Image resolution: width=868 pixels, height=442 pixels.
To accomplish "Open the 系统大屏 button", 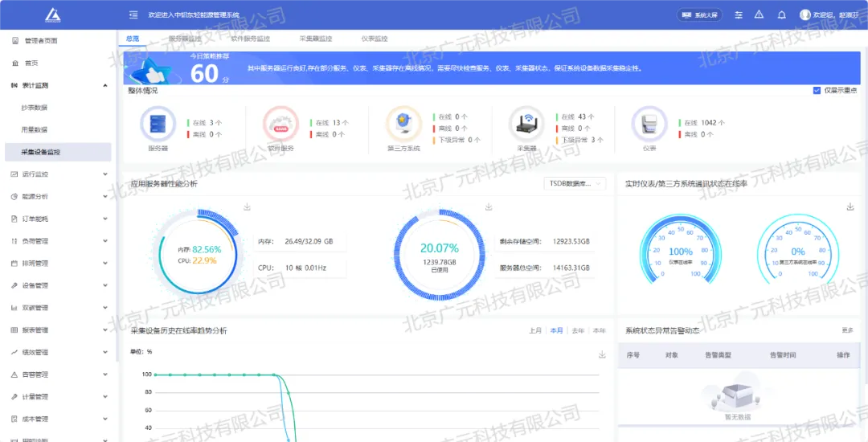I will [x=700, y=14].
